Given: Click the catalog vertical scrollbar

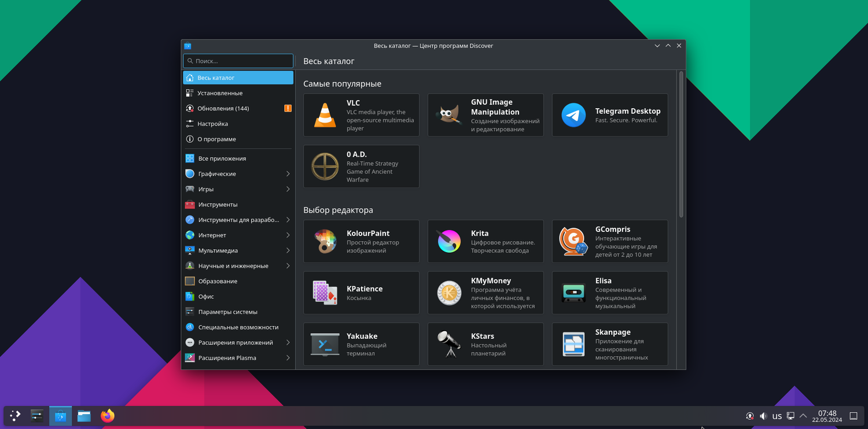Looking at the screenshot, I should coord(681,145).
